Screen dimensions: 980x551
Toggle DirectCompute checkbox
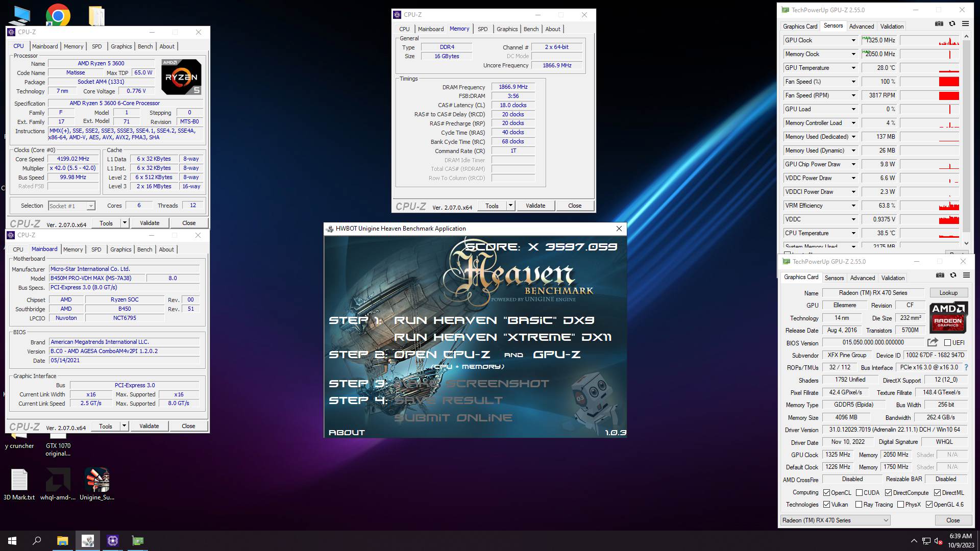pyautogui.click(x=888, y=493)
